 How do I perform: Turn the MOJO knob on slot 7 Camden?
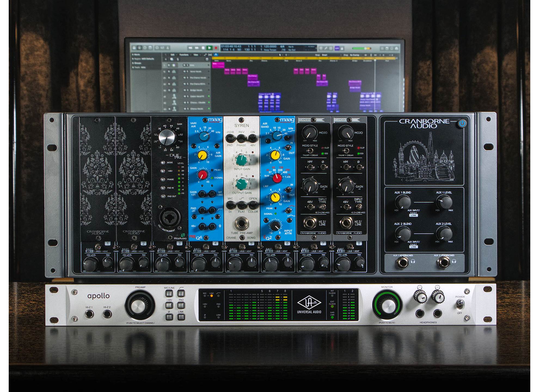[x=310, y=133]
